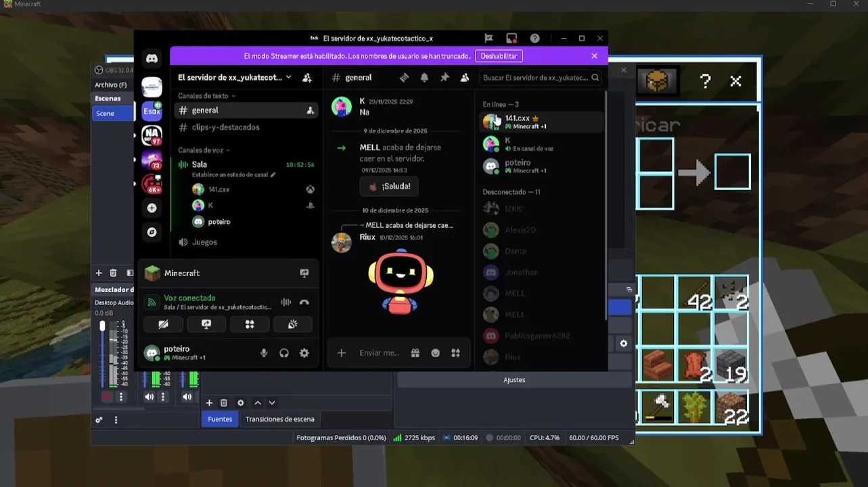Viewport: 868px width, 487px height.
Task: Focus Enviar mensaje message input
Action: (x=379, y=353)
